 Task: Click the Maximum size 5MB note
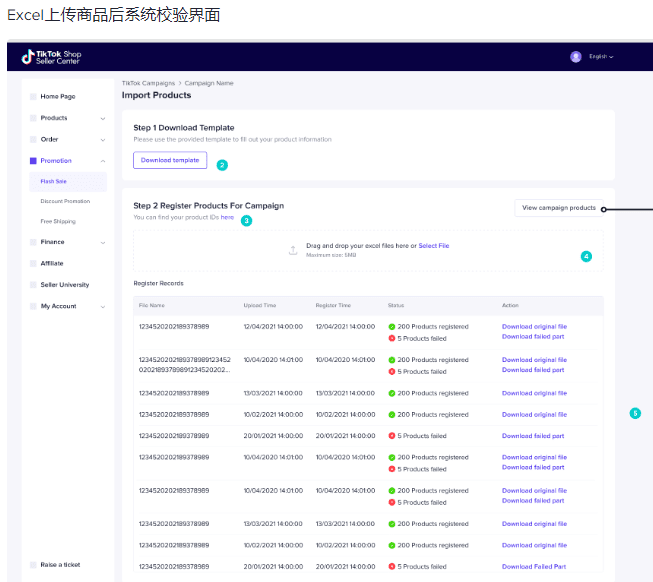(331, 255)
